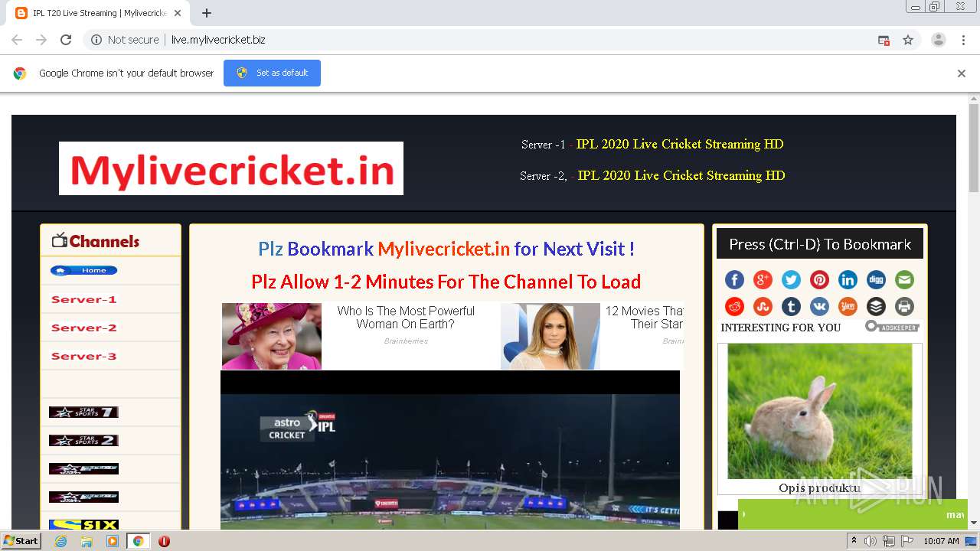Open Server -2 IPL 2020 Live Streaming link
Image resolution: width=980 pixels, height=551 pixels.
[x=681, y=175]
